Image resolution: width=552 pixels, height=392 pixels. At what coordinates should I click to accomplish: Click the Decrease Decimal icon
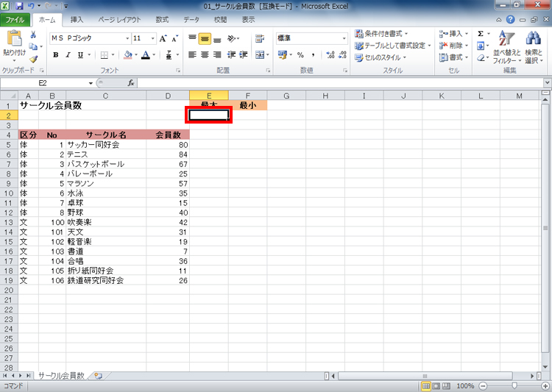click(342, 55)
